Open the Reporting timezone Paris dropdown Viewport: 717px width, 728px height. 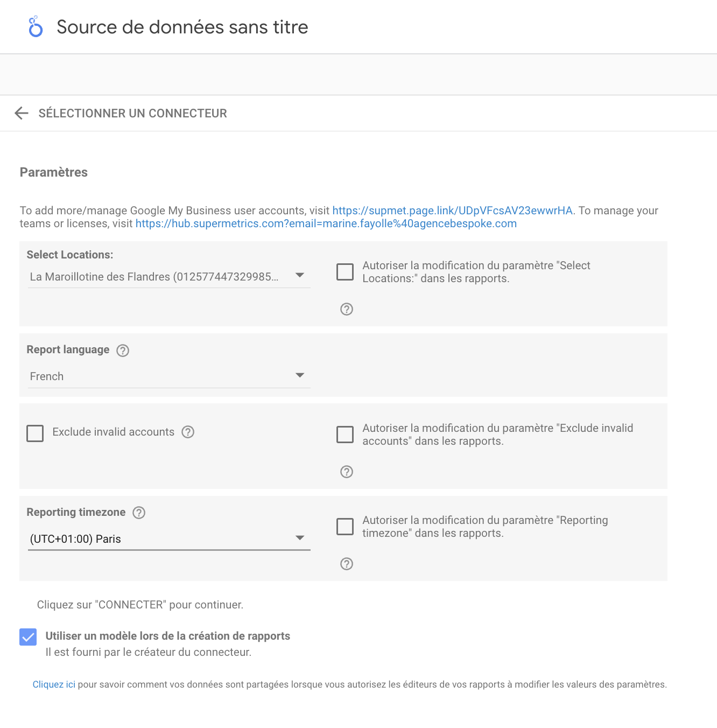coord(169,539)
